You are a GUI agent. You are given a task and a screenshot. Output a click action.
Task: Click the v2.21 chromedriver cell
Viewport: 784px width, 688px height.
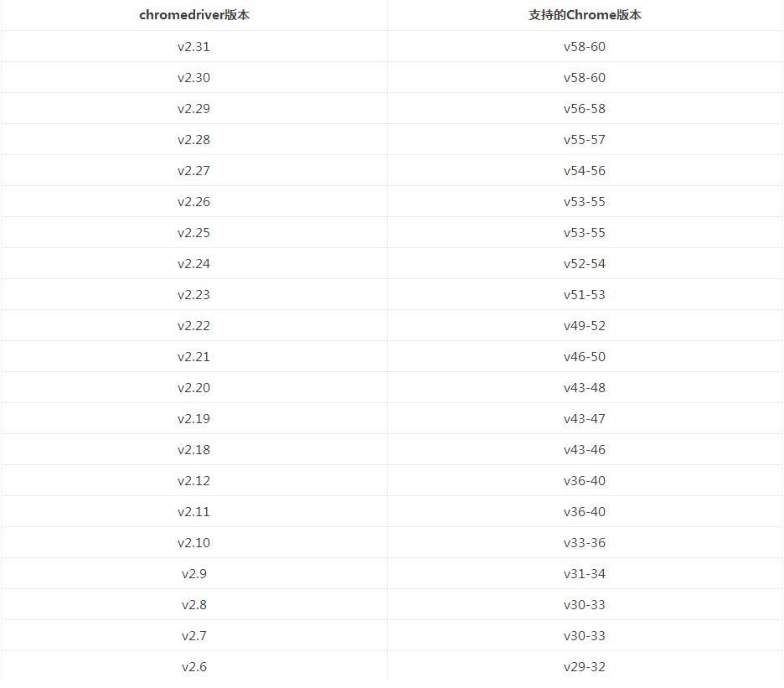(193, 357)
